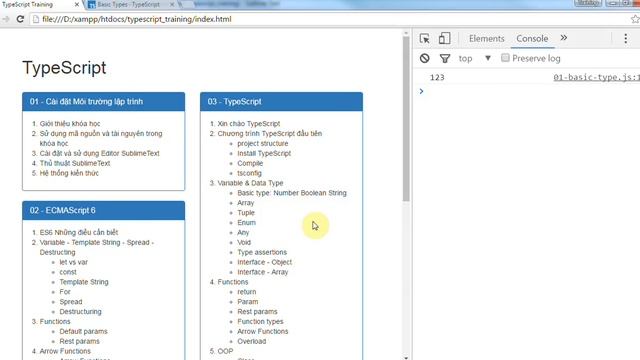This screenshot has height=360, width=640.
Task: Click the 123 console output value
Action: coord(437,78)
